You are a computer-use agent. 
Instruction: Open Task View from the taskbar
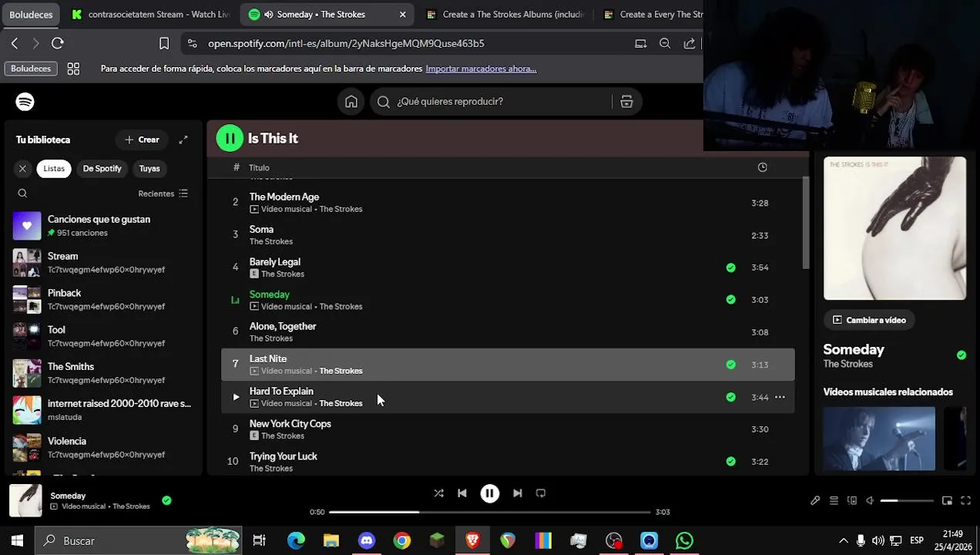(x=259, y=541)
